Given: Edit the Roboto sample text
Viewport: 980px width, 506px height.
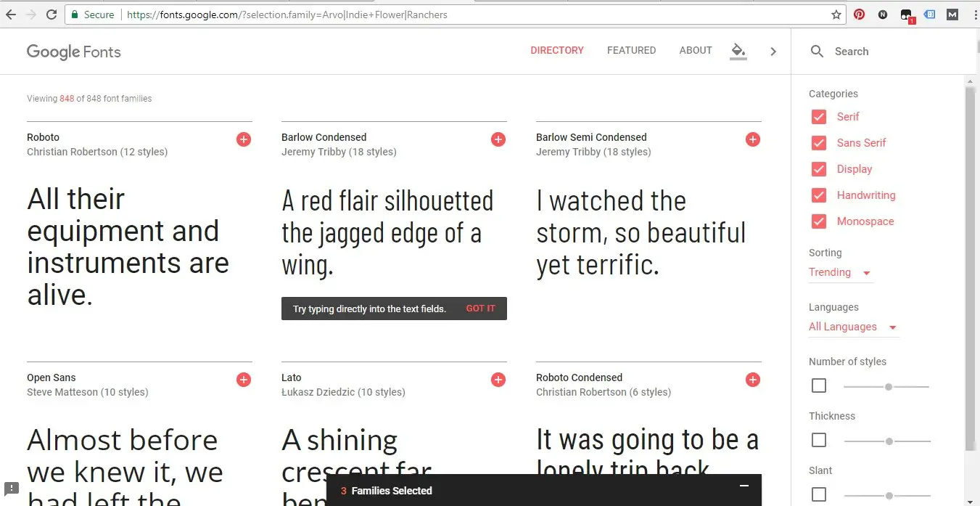Looking at the screenshot, I should [x=128, y=247].
